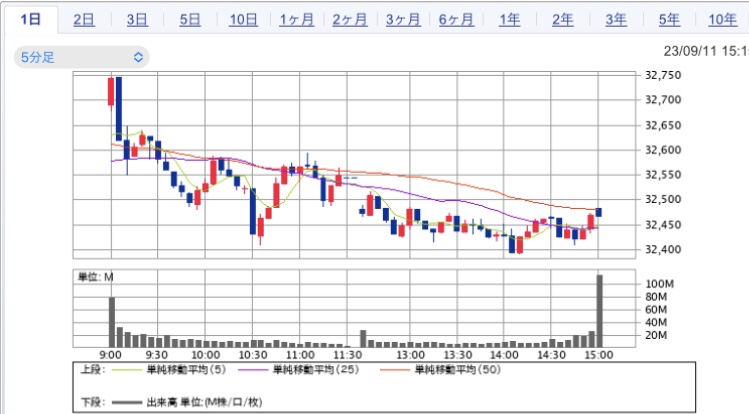Click the 32,400 price axis label
The image size is (749, 414).
pyautogui.click(x=663, y=249)
